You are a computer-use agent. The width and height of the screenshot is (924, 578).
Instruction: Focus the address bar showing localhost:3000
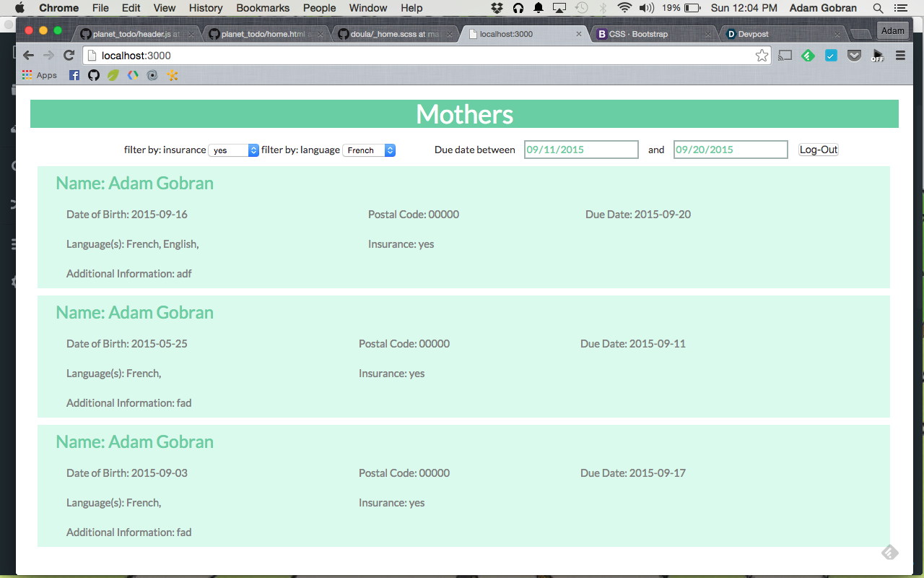click(426, 56)
